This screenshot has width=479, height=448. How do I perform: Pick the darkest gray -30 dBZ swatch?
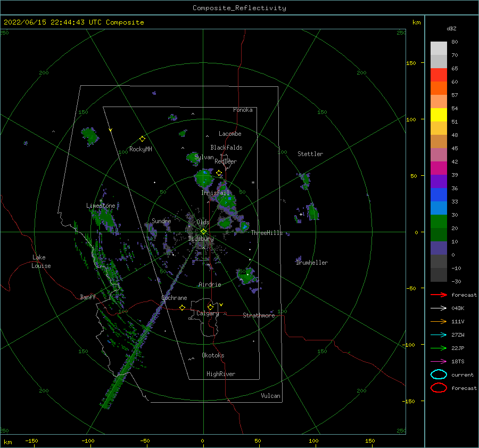pos(439,275)
